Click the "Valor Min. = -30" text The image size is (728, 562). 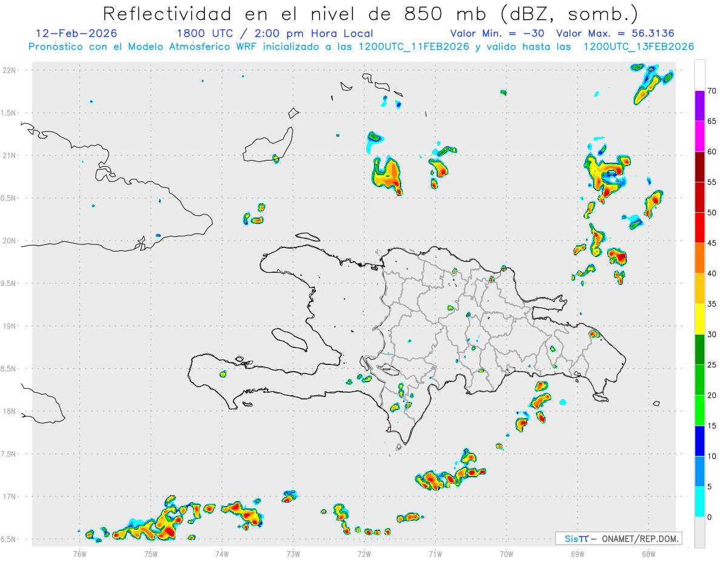point(498,33)
